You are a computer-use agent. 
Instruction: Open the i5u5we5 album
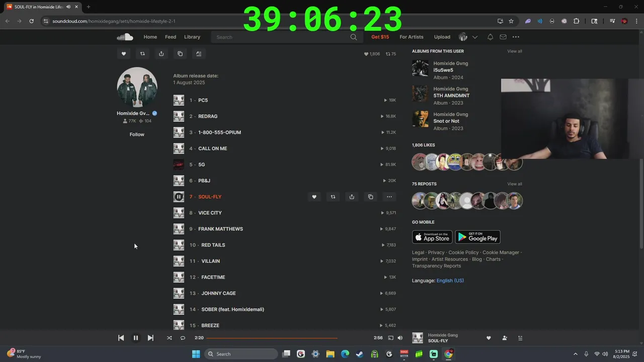coord(443,70)
